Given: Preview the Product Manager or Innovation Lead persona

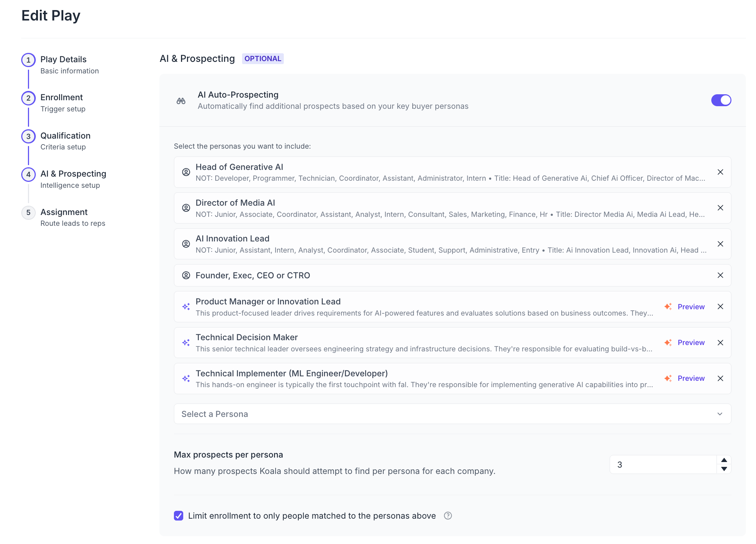Looking at the screenshot, I should 690,307.
